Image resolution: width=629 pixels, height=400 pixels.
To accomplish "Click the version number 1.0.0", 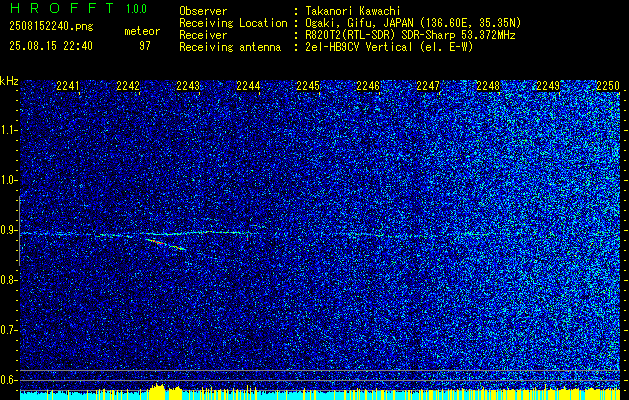I will click(136, 9).
